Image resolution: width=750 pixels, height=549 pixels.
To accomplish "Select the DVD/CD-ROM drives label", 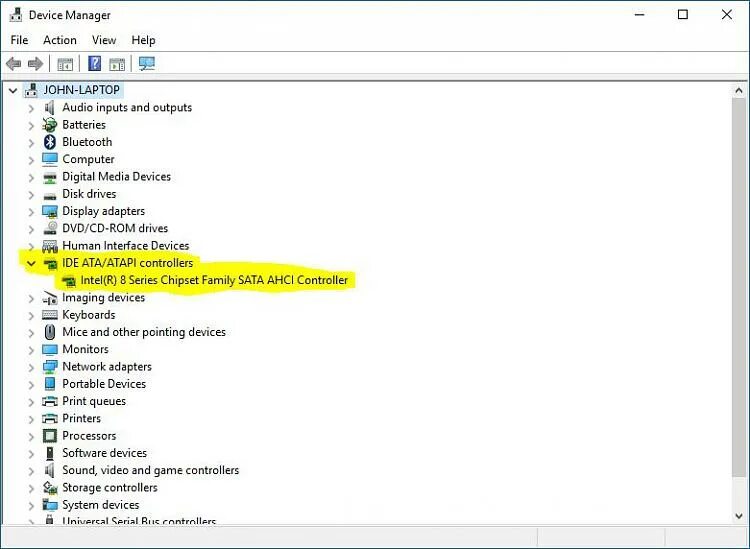I will [x=115, y=229].
